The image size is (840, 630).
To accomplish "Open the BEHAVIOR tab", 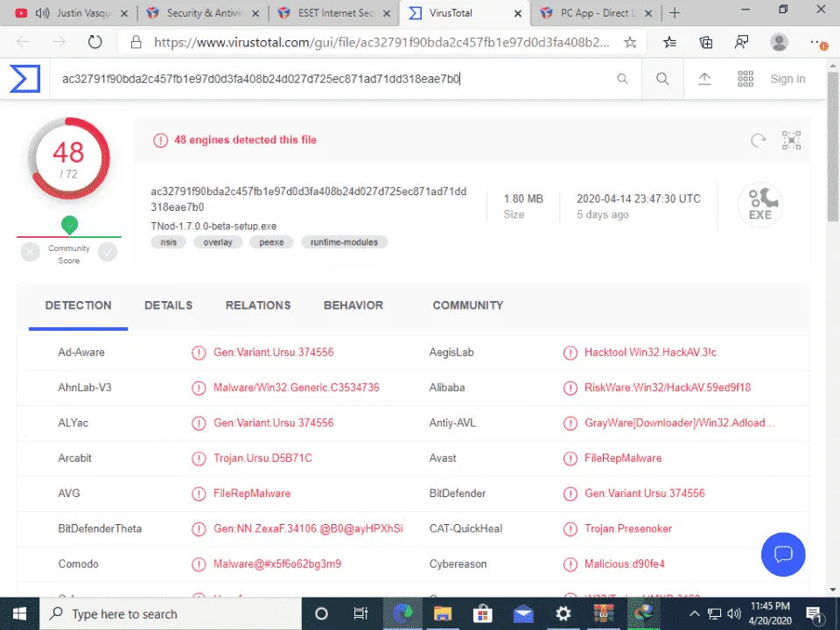I will pyautogui.click(x=353, y=305).
